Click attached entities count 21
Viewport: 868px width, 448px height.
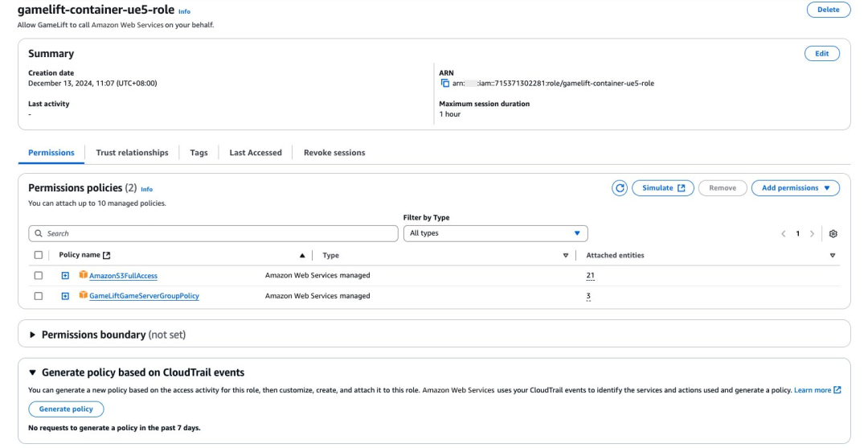tap(590, 275)
